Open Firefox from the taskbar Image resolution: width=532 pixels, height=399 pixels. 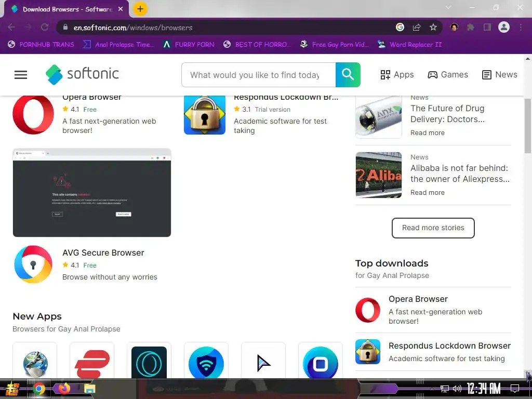(64, 388)
